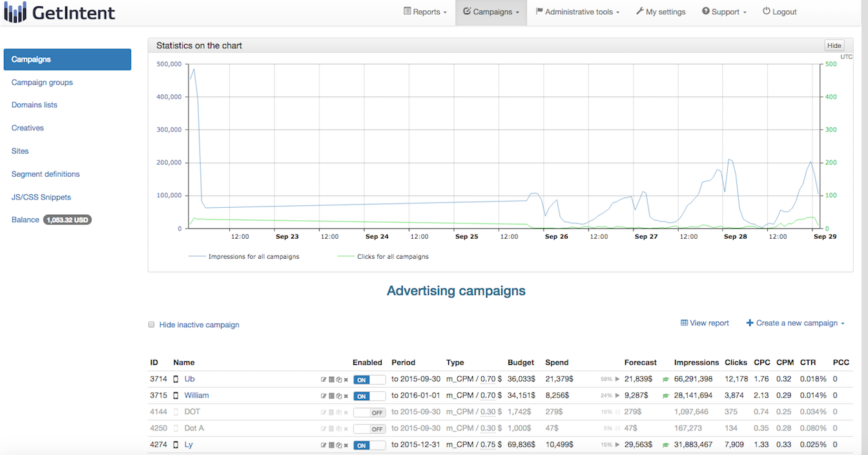Check the Hide inactive campaign checkbox

click(x=152, y=325)
